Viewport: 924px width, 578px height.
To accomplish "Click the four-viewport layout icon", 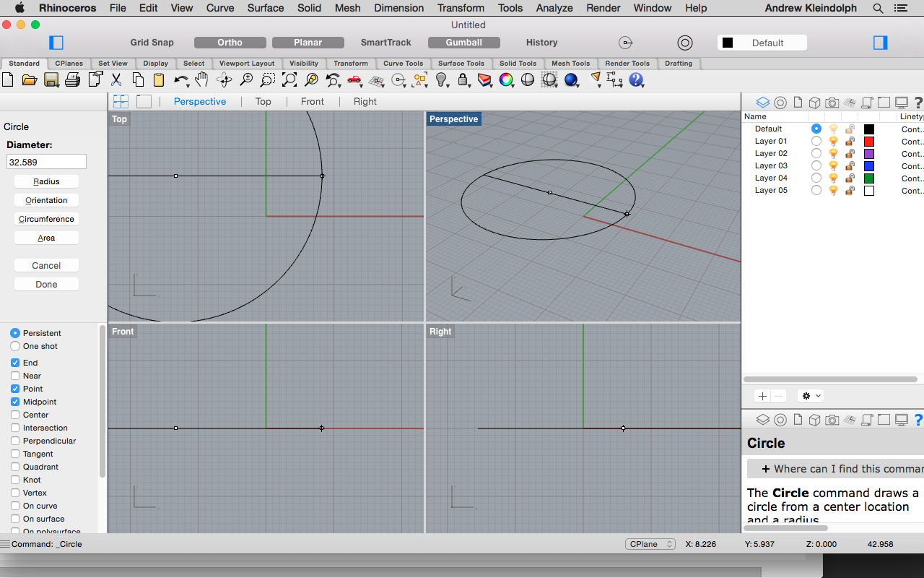I will point(121,101).
